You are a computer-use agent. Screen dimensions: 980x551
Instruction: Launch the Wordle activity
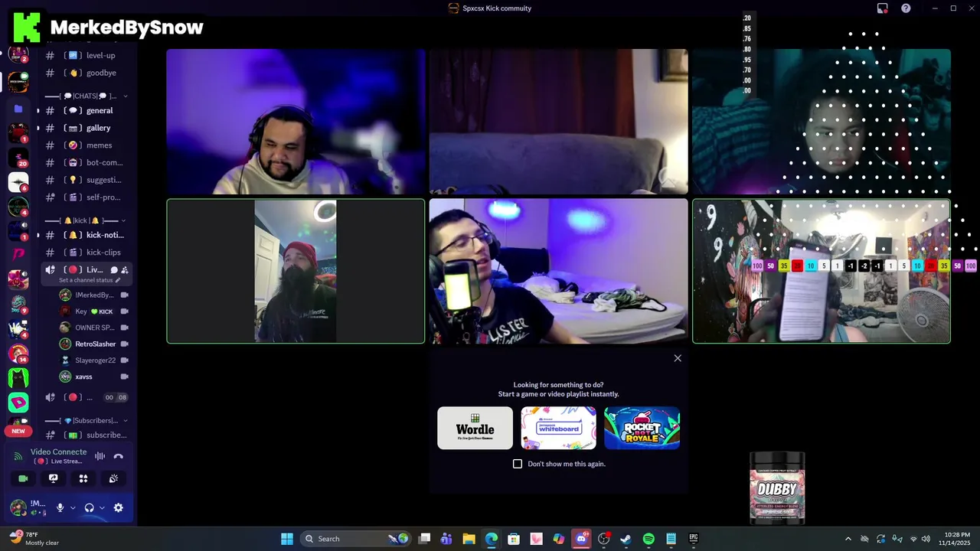[x=475, y=428]
